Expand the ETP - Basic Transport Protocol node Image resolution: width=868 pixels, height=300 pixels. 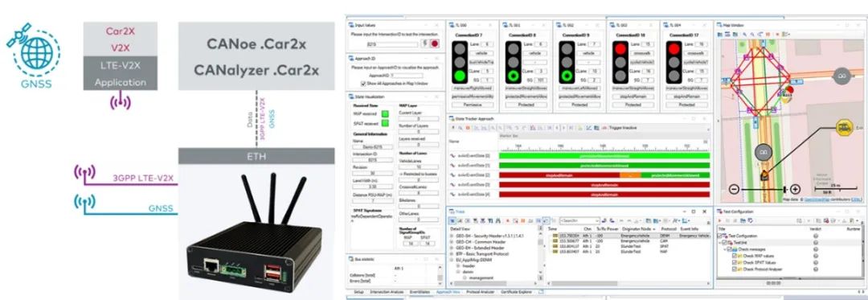pos(452,254)
